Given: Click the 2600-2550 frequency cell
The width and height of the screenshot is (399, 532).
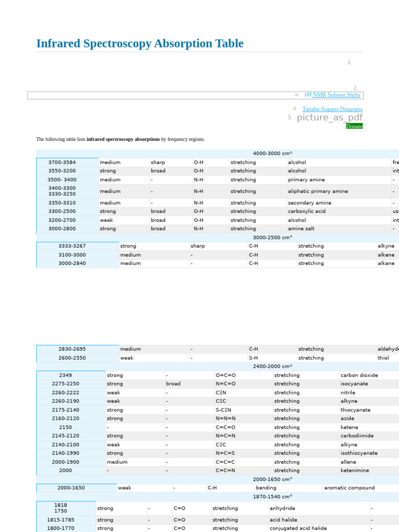Looking at the screenshot, I should (x=78, y=358).
